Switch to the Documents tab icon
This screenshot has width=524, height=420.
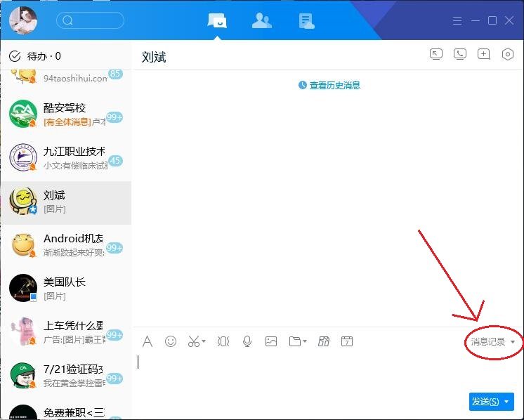pyautogui.click(x=306, y=21)
